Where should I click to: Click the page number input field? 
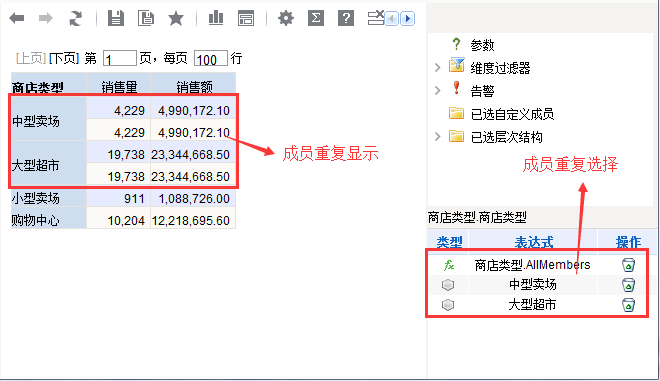(120, 58)
